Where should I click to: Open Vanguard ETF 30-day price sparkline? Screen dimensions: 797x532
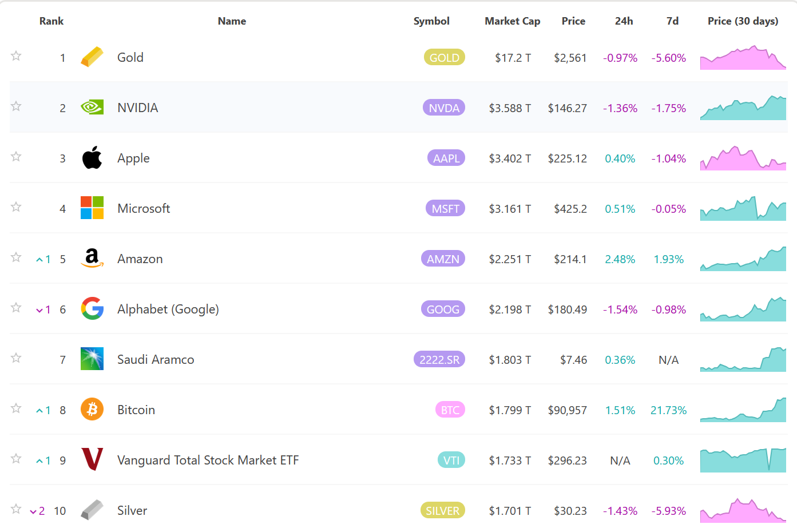point(743,460)
